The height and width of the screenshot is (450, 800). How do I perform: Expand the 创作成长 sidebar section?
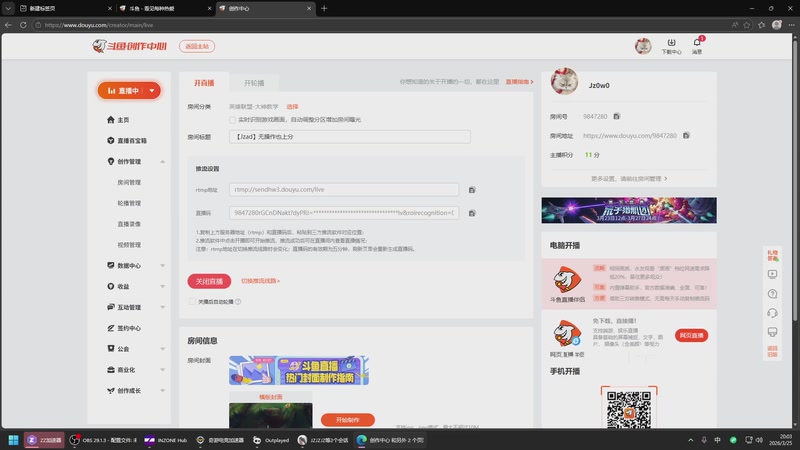pos(163,391)
